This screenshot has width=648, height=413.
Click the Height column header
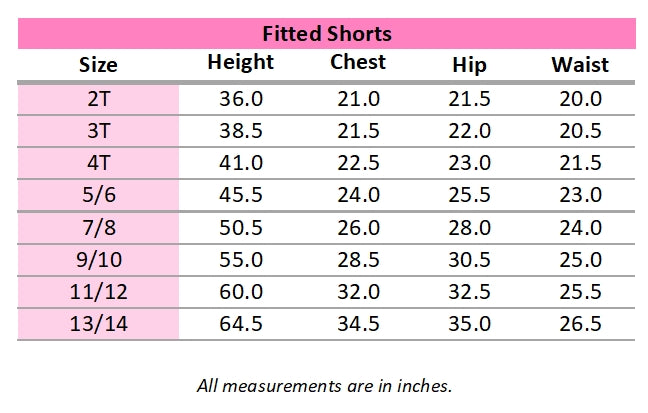click(x=240, y=63)
